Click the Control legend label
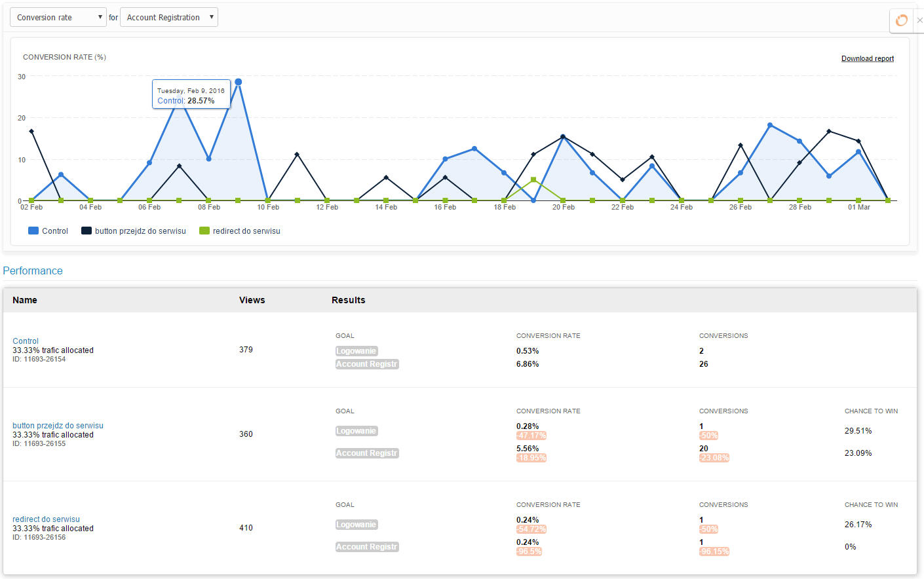This screenshot has height=579, width=924. tap(55, 231)
